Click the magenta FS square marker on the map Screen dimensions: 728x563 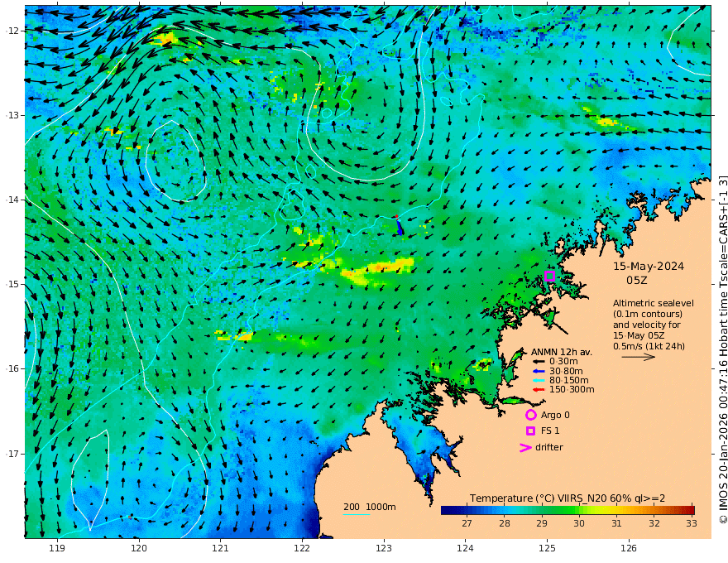tap(549, 276)
